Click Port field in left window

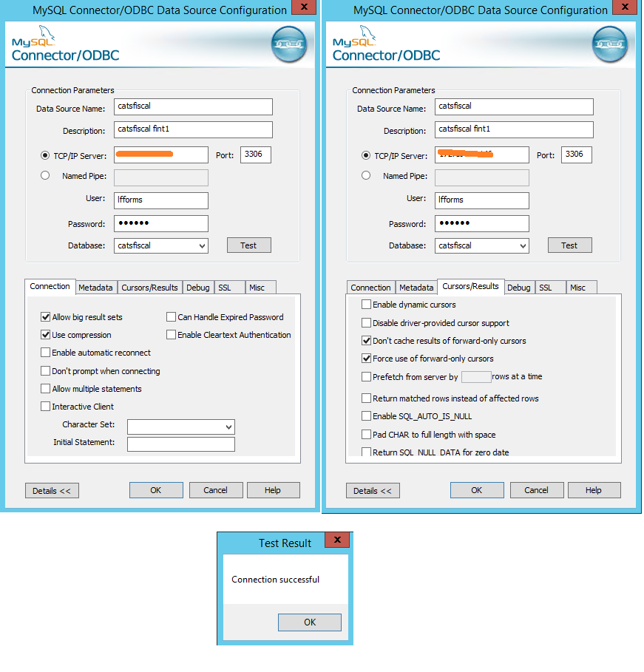256,155
